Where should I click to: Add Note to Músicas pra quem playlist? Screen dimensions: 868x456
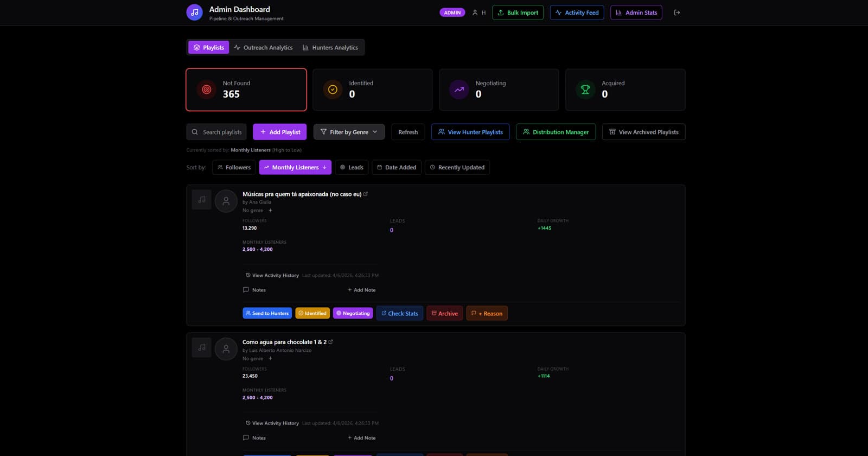(361, 290)
